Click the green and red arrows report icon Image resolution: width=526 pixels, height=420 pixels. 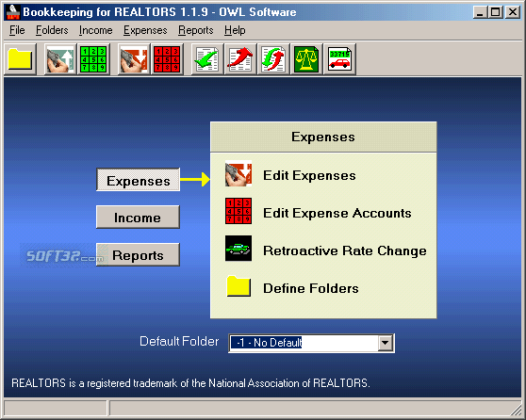(273, 59)
